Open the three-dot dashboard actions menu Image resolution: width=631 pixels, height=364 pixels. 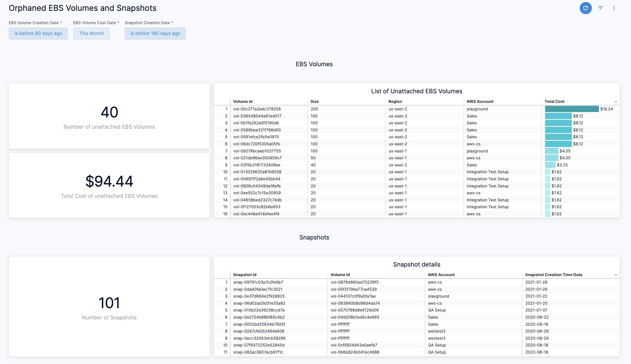tap(613, 8)
